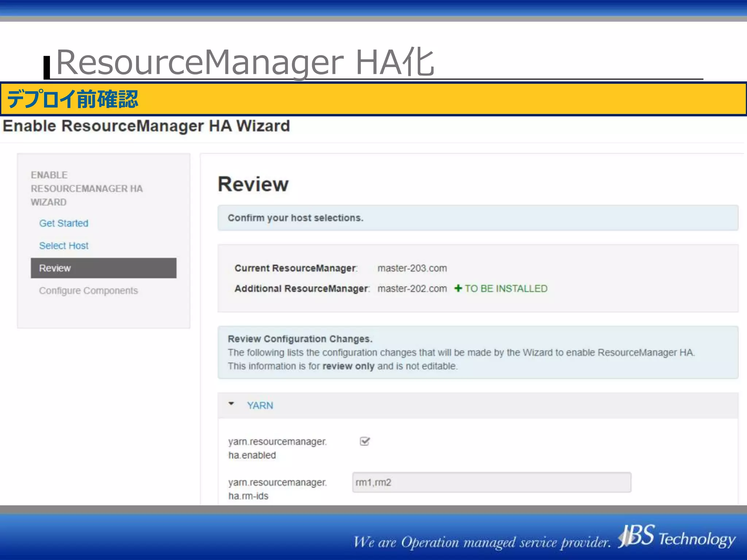Click the JBS Technology logo
Screen dimensions: 747x560
(x=677, y=537)
